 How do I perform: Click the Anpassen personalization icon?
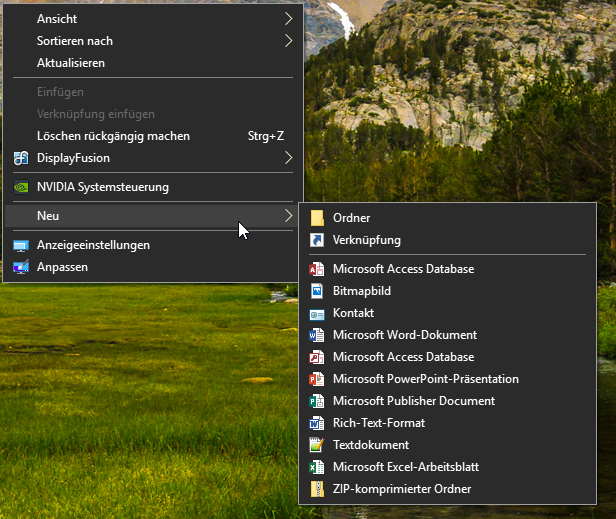pos(21,267)
